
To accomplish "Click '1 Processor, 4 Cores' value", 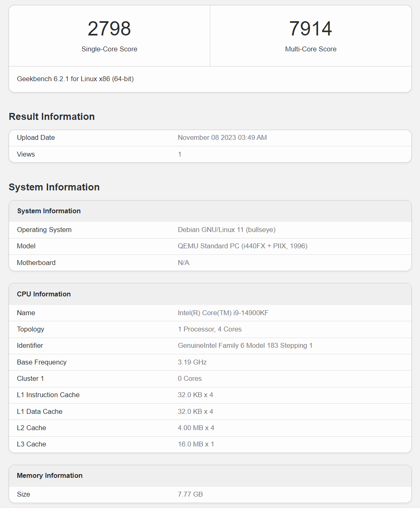I will pos(210,329).
